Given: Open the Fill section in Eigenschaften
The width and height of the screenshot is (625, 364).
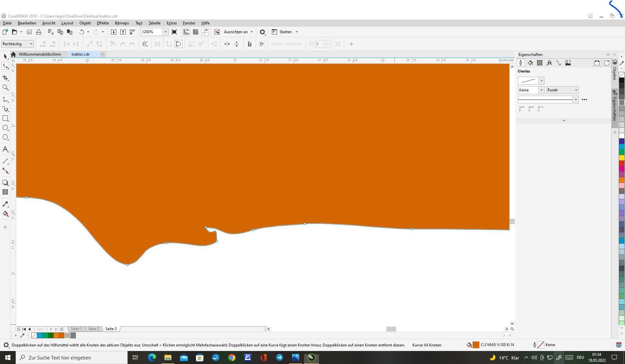Looking at the screenshot, I should (530, 63).
